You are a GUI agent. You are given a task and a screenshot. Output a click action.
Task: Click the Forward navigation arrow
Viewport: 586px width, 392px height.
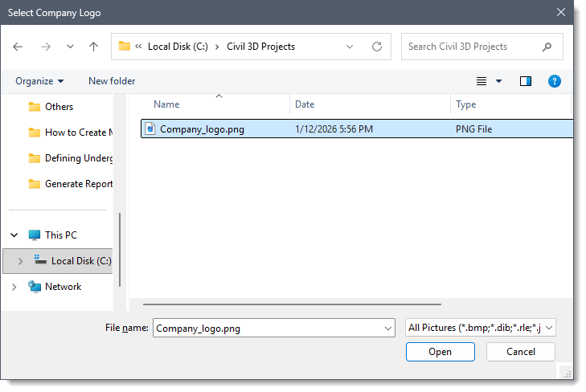coord(46,47)
